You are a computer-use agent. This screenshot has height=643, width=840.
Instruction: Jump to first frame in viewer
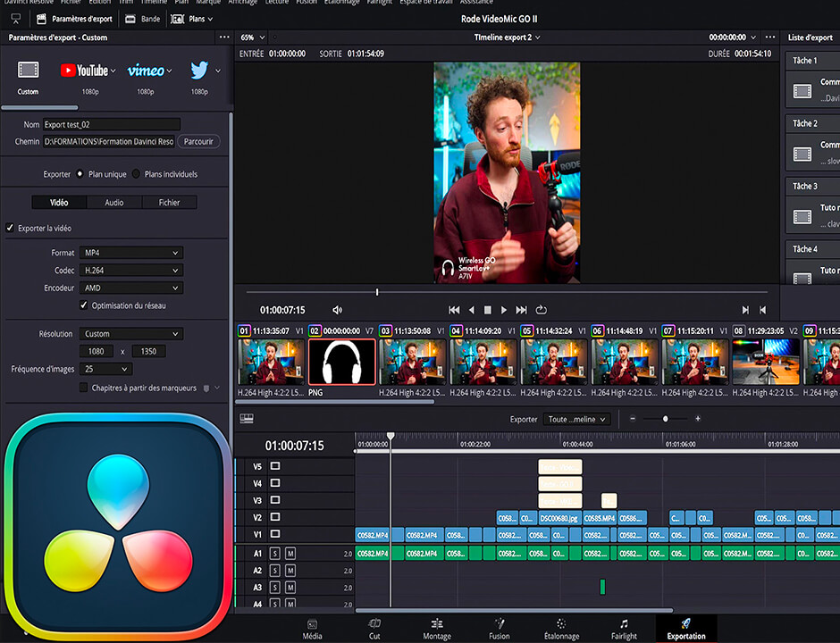click(x=454, y=310)
